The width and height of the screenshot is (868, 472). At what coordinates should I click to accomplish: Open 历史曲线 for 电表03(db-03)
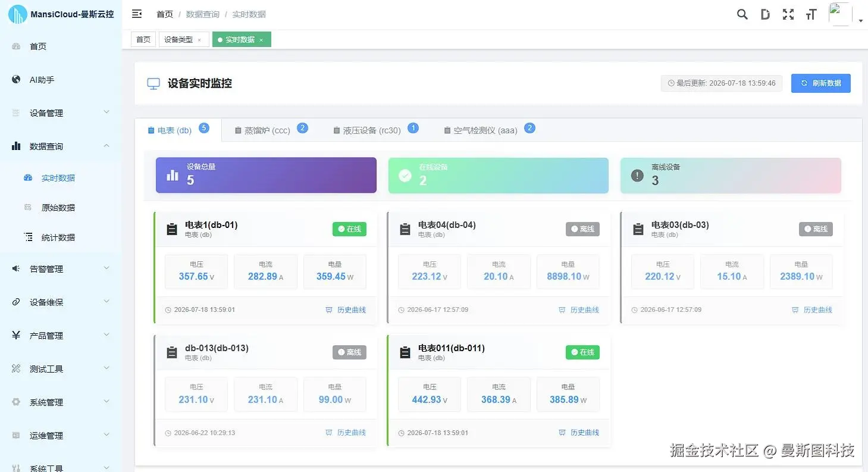[812, 310]
